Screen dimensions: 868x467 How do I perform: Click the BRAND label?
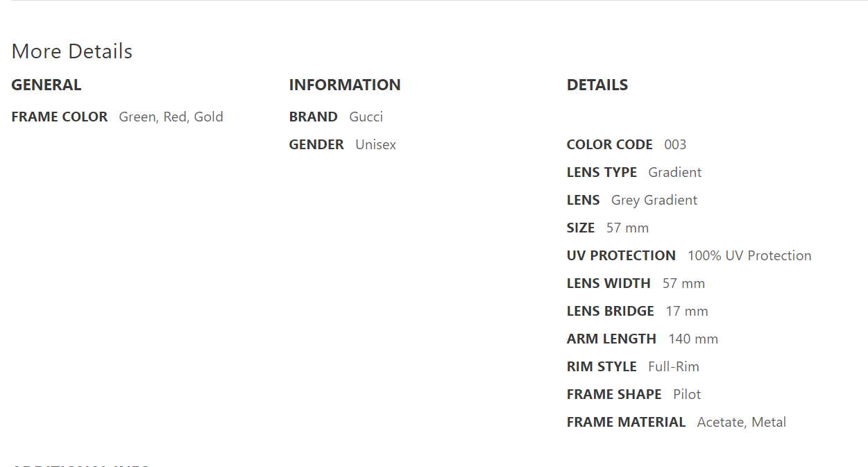pos(314,117)
